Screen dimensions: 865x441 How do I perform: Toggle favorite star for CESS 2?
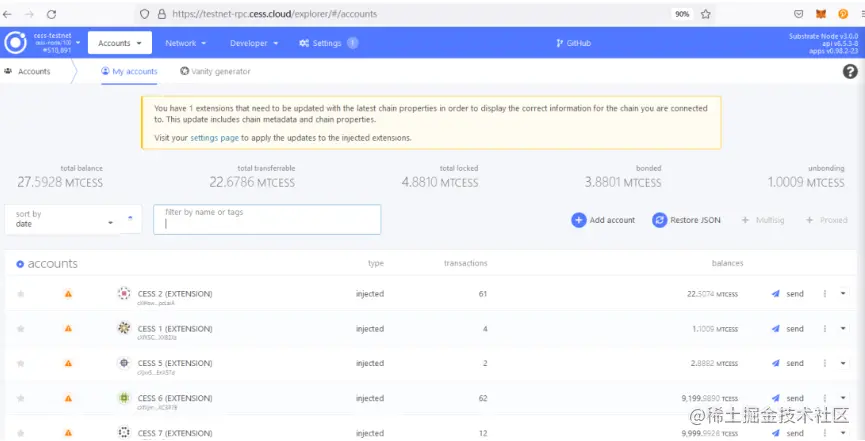tap(21, 294)
